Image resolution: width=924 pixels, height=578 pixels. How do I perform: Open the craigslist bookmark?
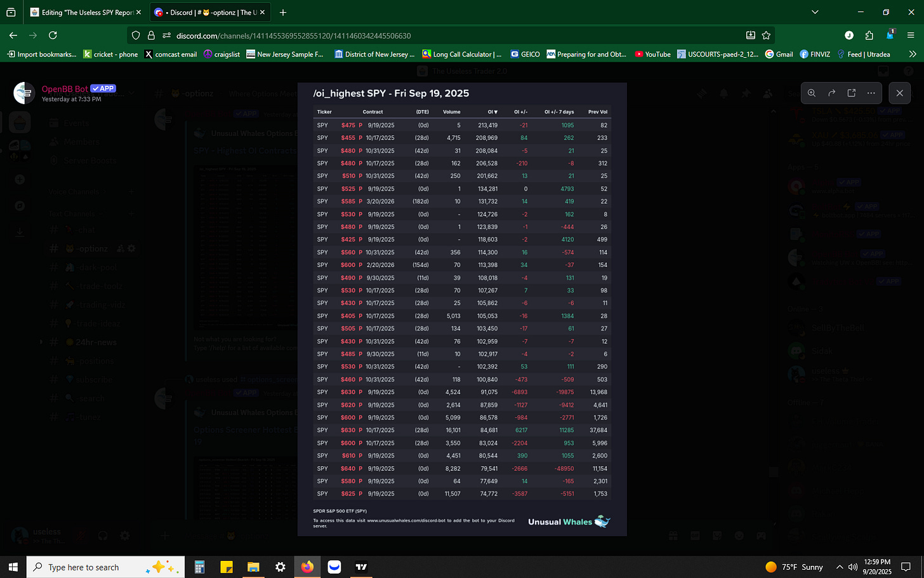pyautogui.click(x=222, y=54)
